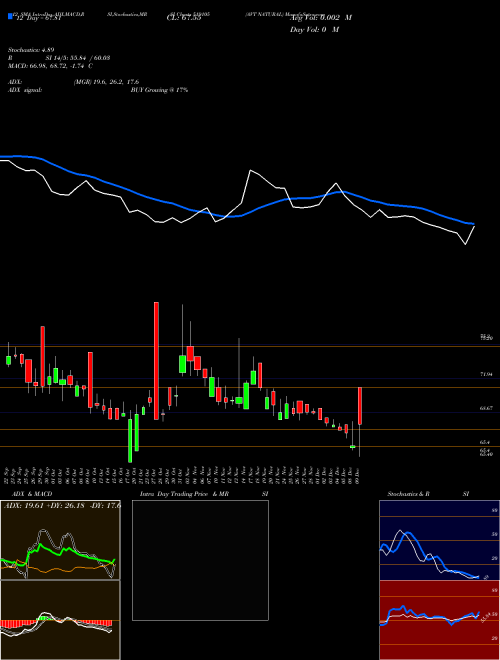This screenshot has width=500, height=660.
Task: Click the 'Stochastics & R' panel title
Action: pyautogui.click(x=409, y=494)
